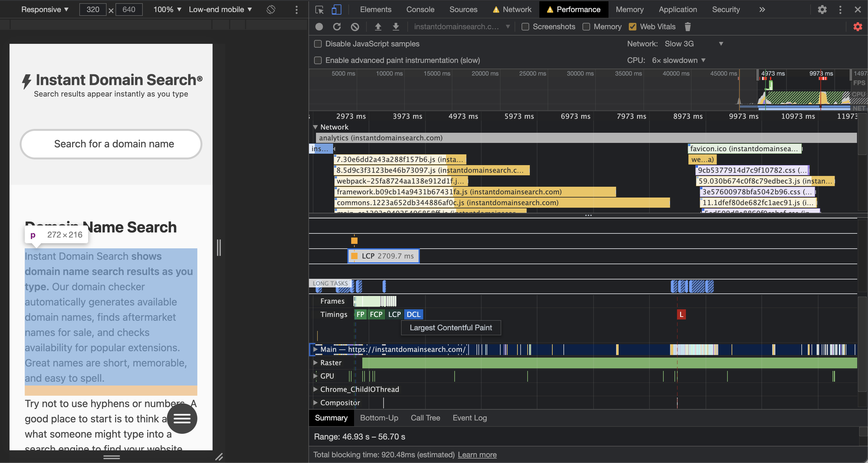868x463 pixels.
Task: Expand the Compositor track
Action: coord(315,403)
